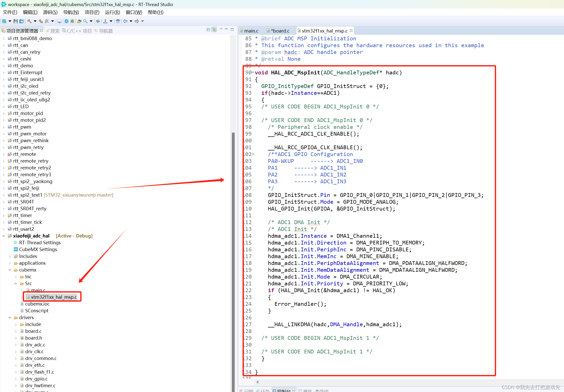Click the green Download program icon

(105, 21)
